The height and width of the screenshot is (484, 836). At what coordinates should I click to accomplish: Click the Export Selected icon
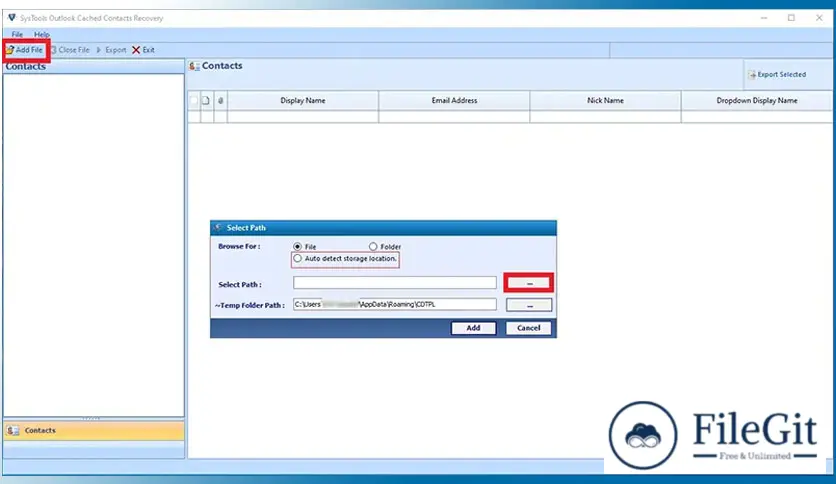(x=752, y=74)
